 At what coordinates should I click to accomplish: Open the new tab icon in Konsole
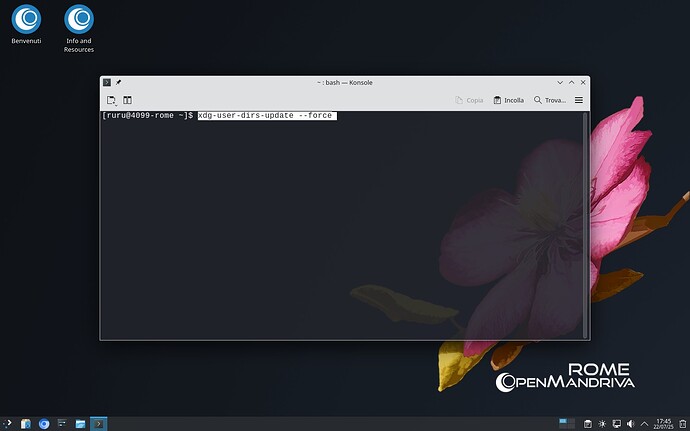111,100
